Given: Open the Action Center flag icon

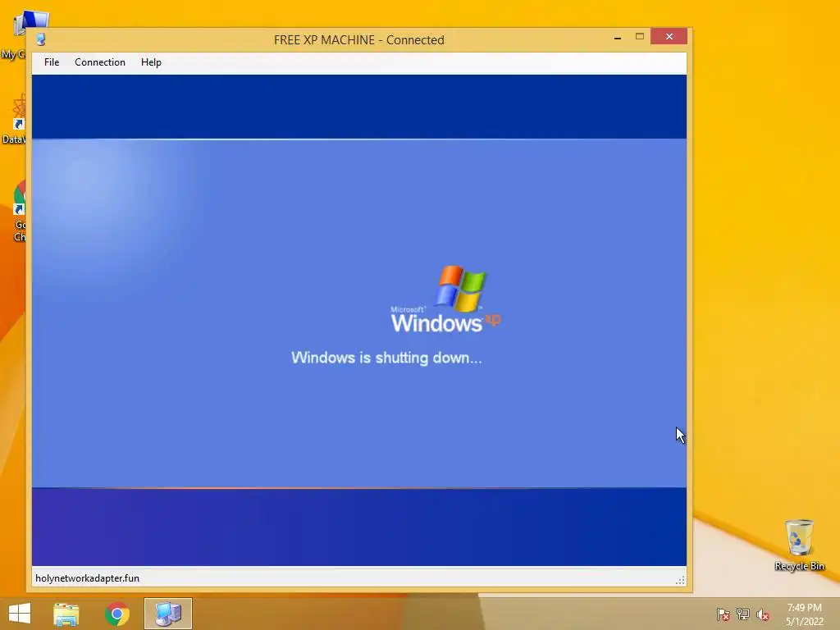Looking at the screenshot, I should [724, 614].
